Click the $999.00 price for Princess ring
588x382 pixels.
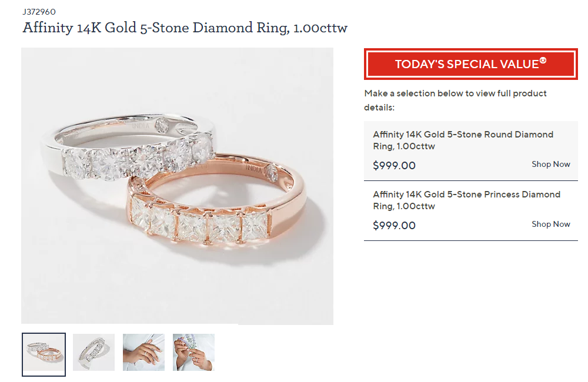[x=394, y=226]
